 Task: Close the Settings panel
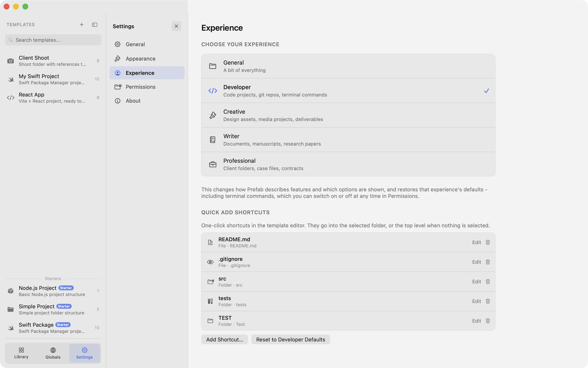[176, 26]
